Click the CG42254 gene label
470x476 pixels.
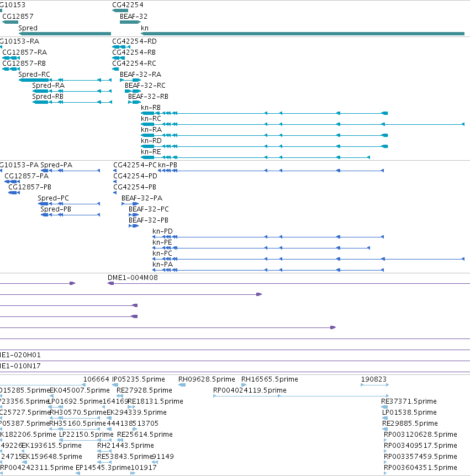(x=128, y=5)
